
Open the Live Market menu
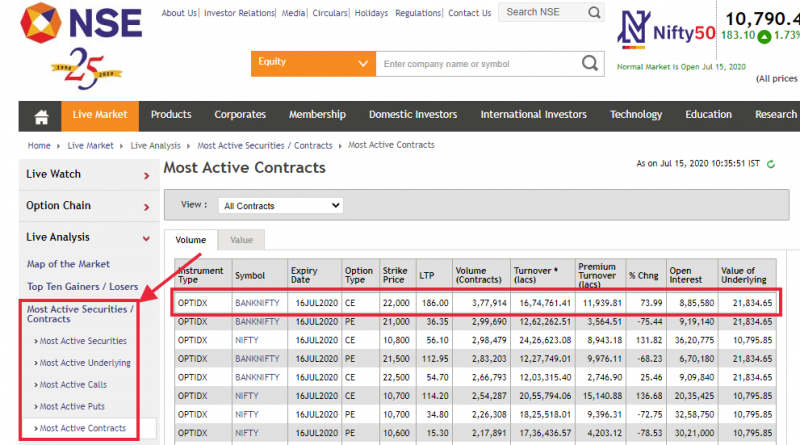click(x=100, y=115)
